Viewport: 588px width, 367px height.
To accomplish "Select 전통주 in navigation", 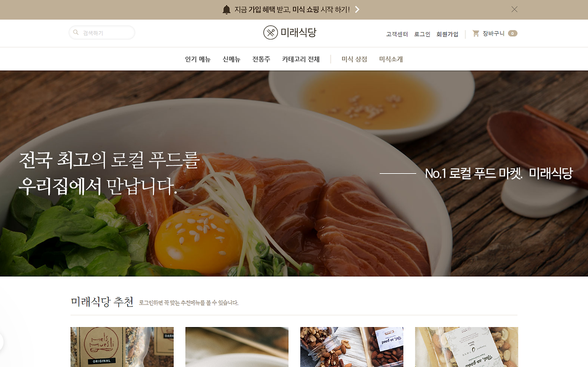I will click(x=261, y=59).
